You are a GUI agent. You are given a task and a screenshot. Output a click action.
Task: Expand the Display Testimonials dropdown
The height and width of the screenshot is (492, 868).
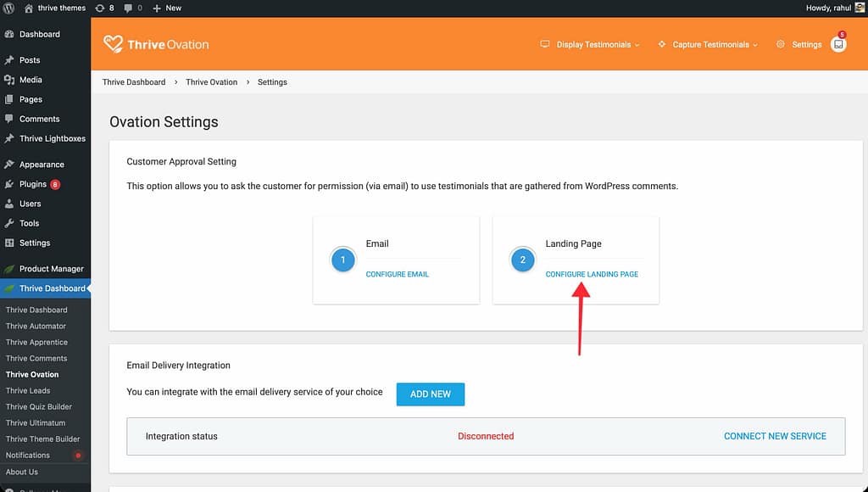pyautogui.click(x=590, y=45)
